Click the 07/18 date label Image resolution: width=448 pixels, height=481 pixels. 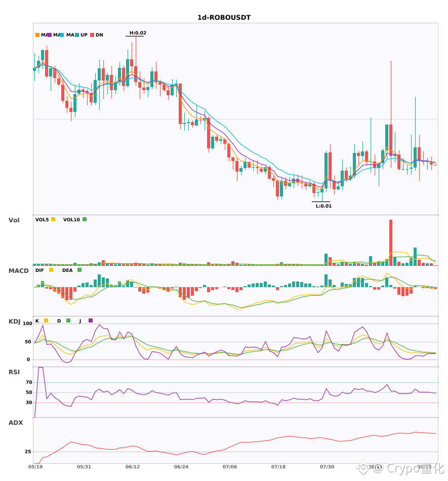(278, 467)
